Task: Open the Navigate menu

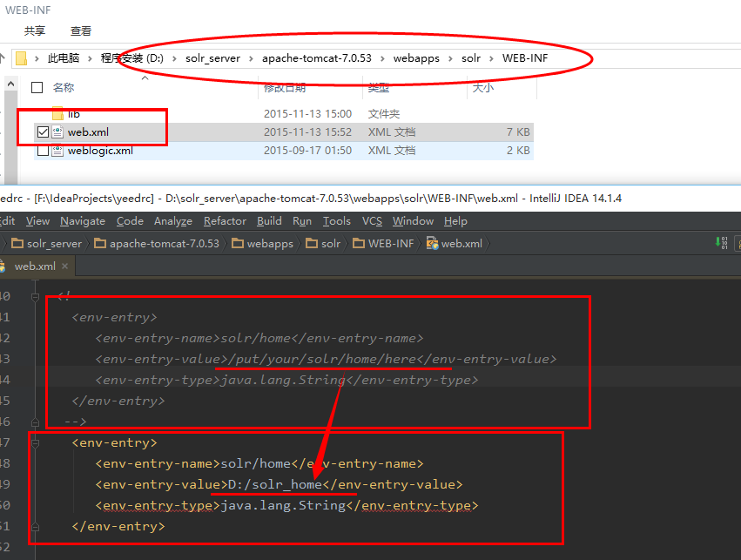Action: tap(83, 220)
